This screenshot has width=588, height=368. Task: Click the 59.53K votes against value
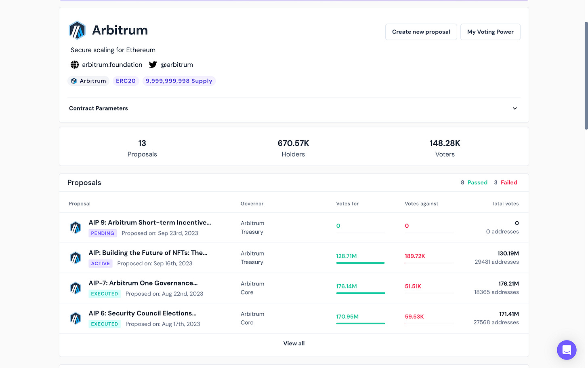click(x=414, y=317)
